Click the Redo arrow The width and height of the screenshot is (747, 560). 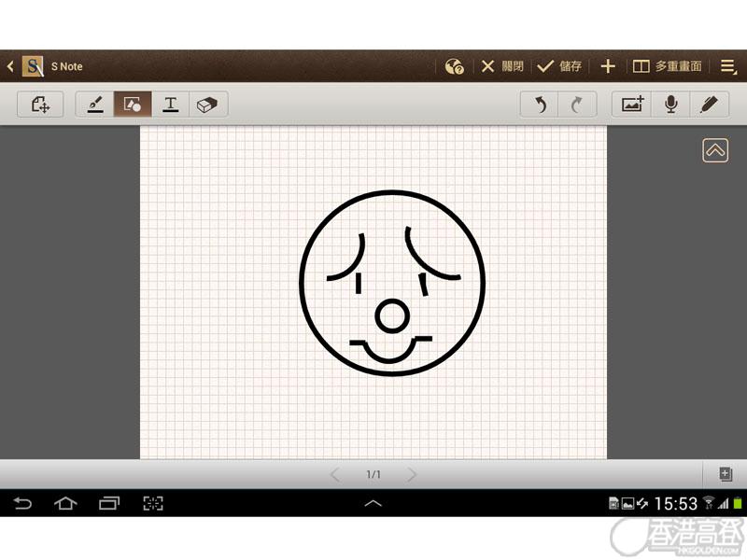577,105
